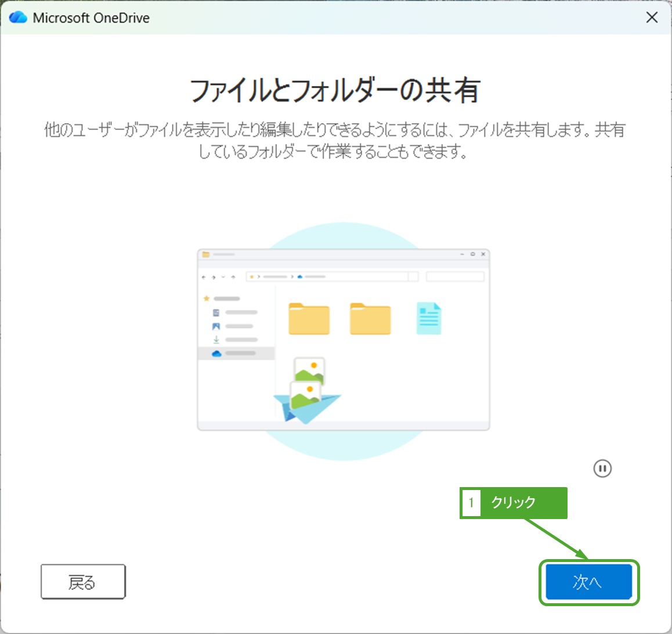Click the download arrow icon in illustrated sidebar
The image size is (672, 634).
pos(216,340)
